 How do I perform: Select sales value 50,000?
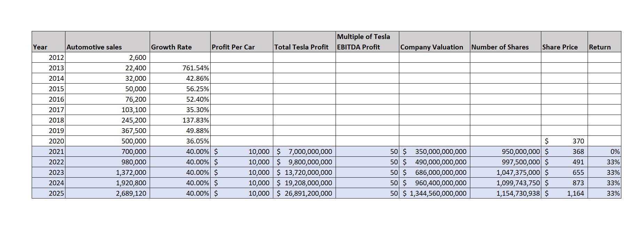(x=108, y=89)
